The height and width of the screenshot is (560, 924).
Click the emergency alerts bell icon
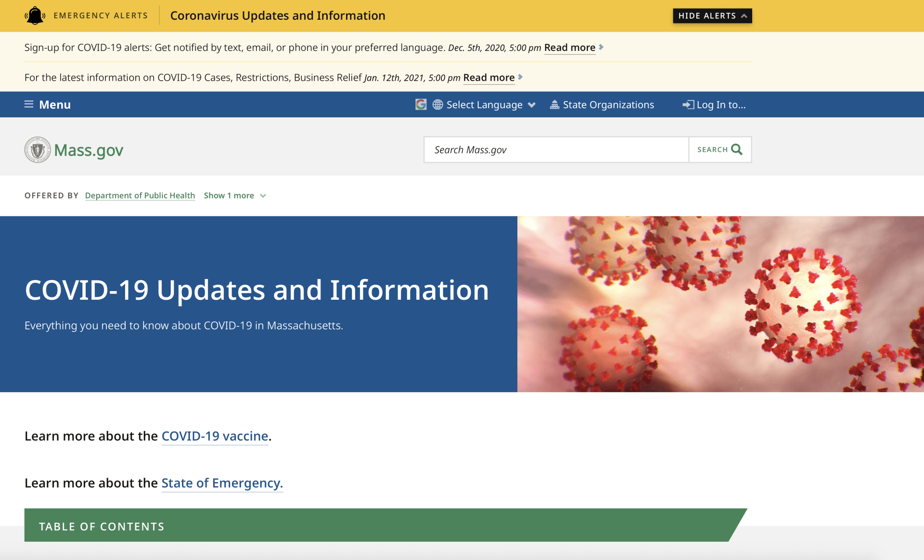pos(35,15)
